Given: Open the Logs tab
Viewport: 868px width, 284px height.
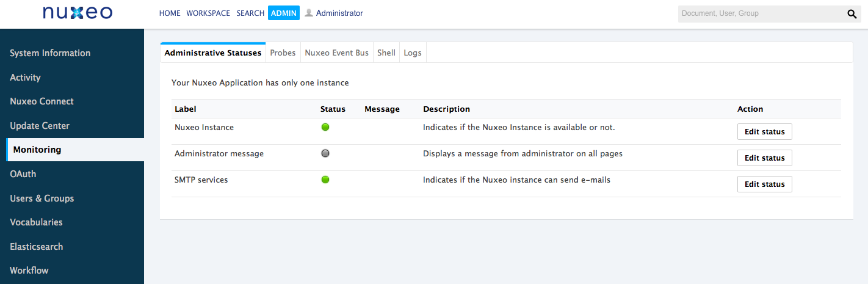Looking at the screenshot, I should pos(413,53).
